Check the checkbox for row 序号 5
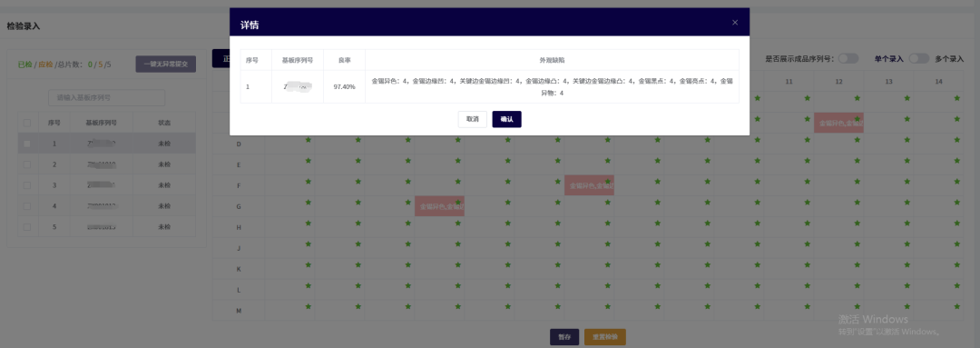The width and height of the screenshot is (980, 348). pyautogui.click(x=27, y=226)
